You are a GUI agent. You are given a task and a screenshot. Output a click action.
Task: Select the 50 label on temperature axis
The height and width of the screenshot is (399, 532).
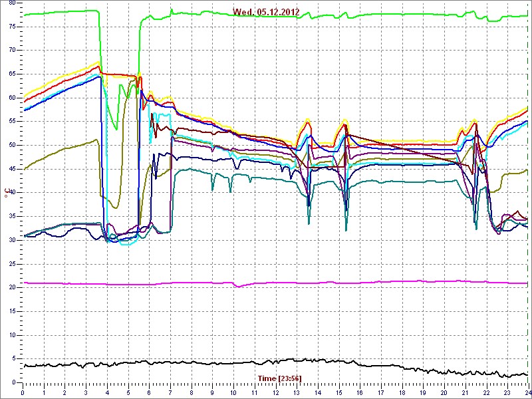tap(11, 145)
